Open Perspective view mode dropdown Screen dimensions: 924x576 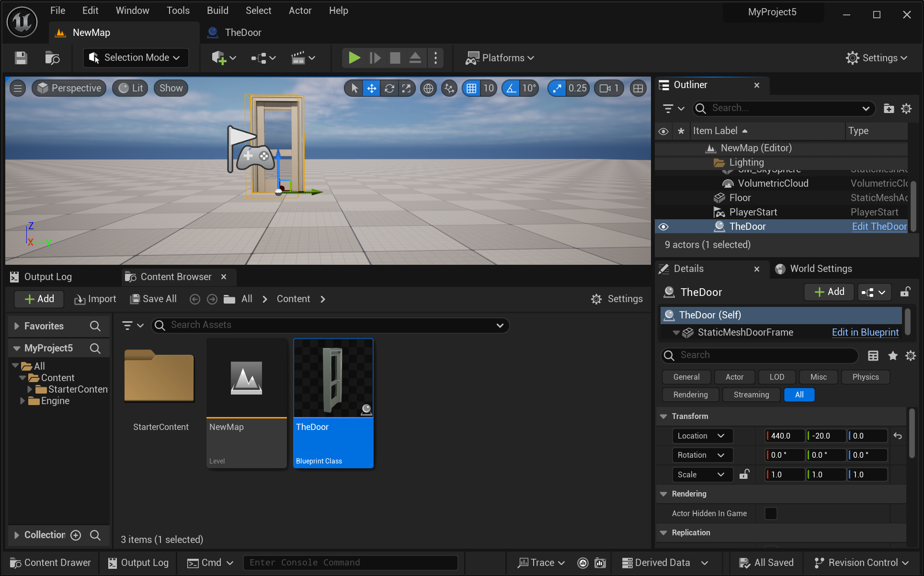point(69,88)
